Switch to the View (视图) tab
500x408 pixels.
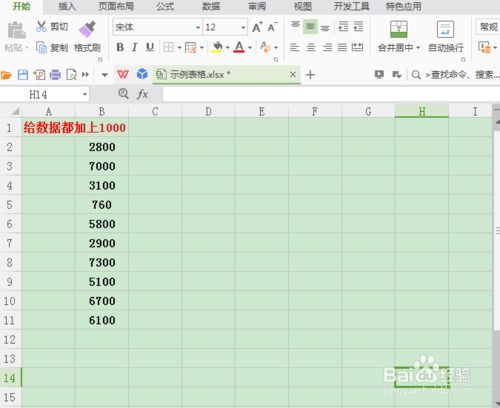tap(303, 6)
